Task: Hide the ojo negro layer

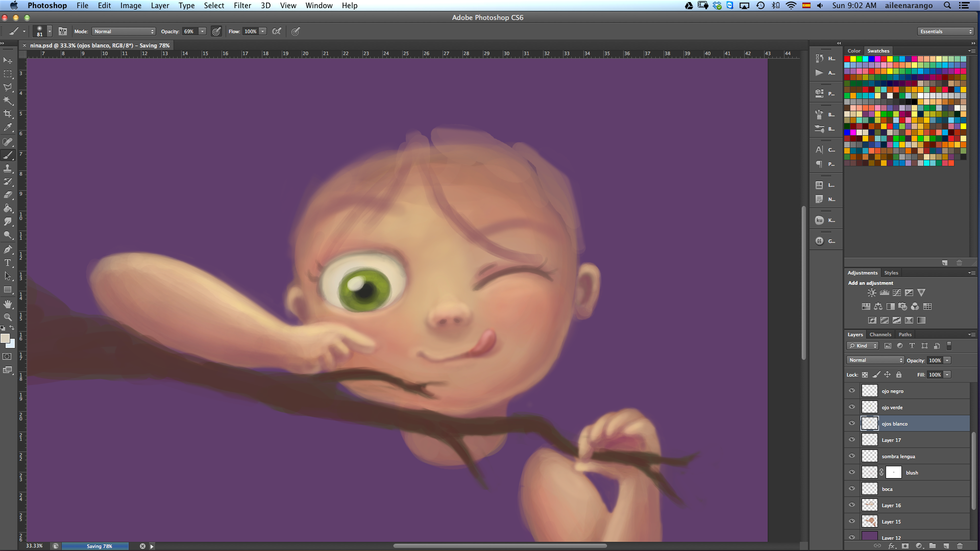Action: point(852,391)
